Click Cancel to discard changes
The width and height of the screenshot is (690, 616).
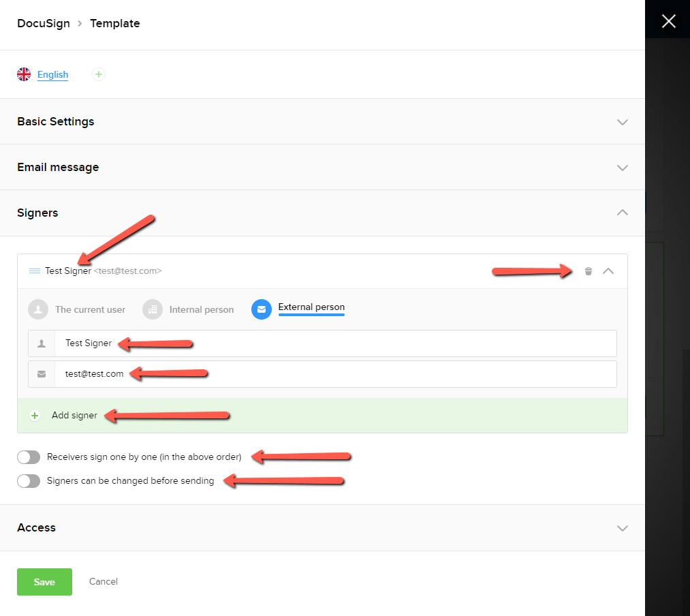[104, 582]
